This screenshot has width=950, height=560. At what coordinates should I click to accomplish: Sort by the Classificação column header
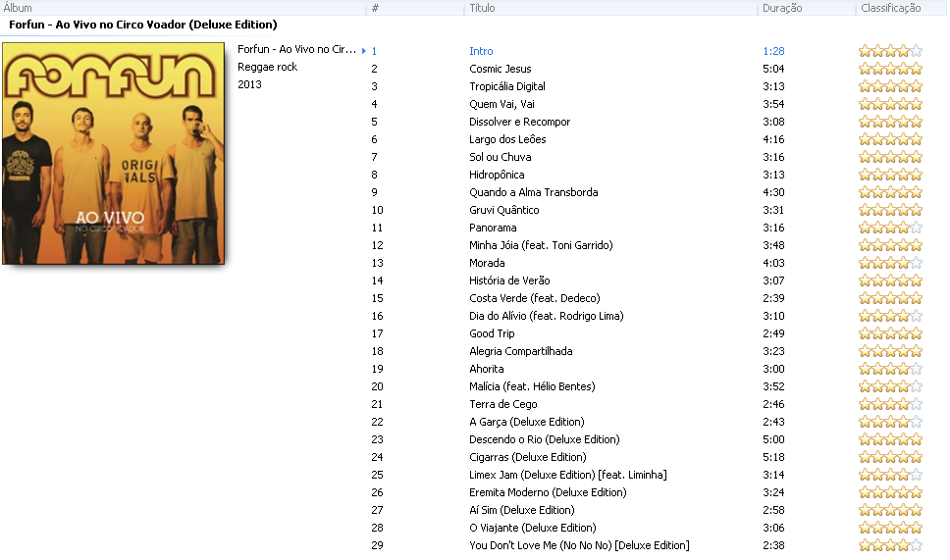[891, 8]
